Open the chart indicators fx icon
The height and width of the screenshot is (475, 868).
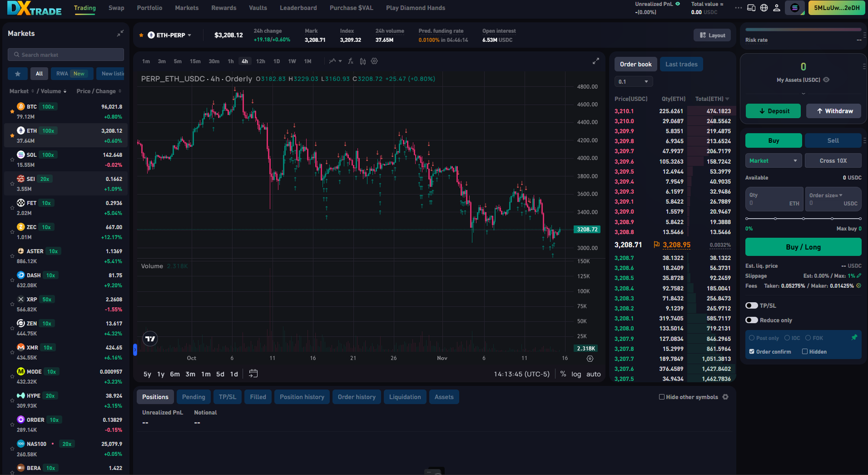(x=350, y=61)
